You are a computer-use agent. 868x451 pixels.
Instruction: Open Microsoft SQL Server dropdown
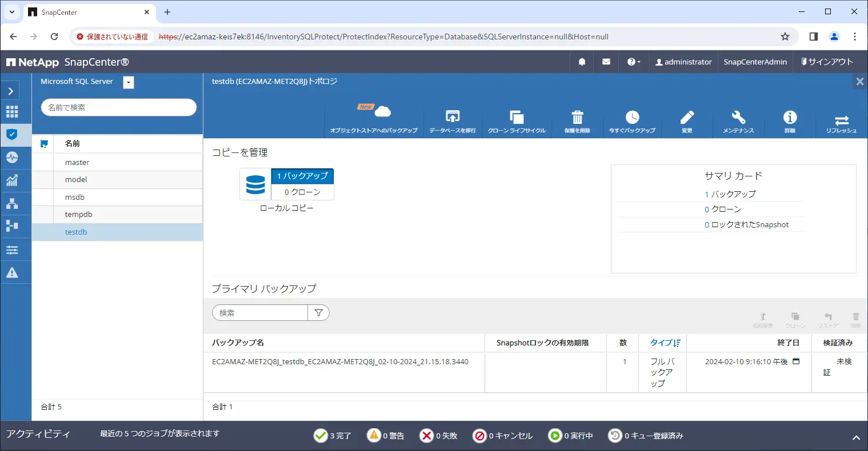point(129,82)
